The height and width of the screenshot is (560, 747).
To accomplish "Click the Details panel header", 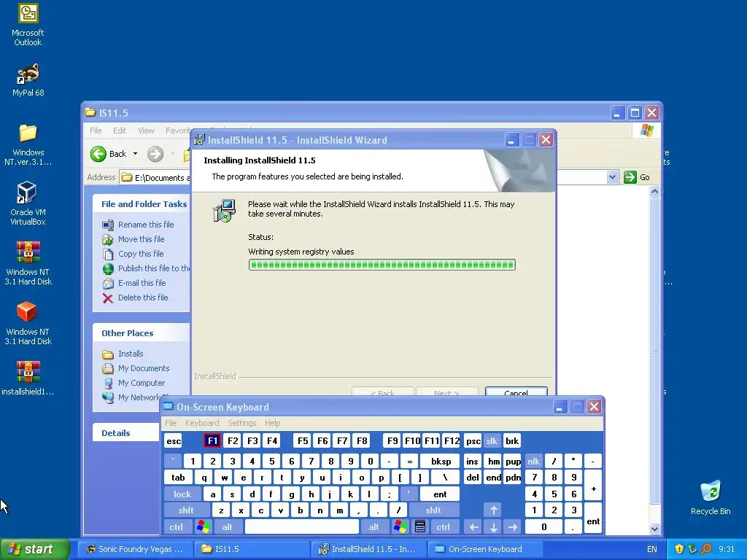I will (125, 433).
